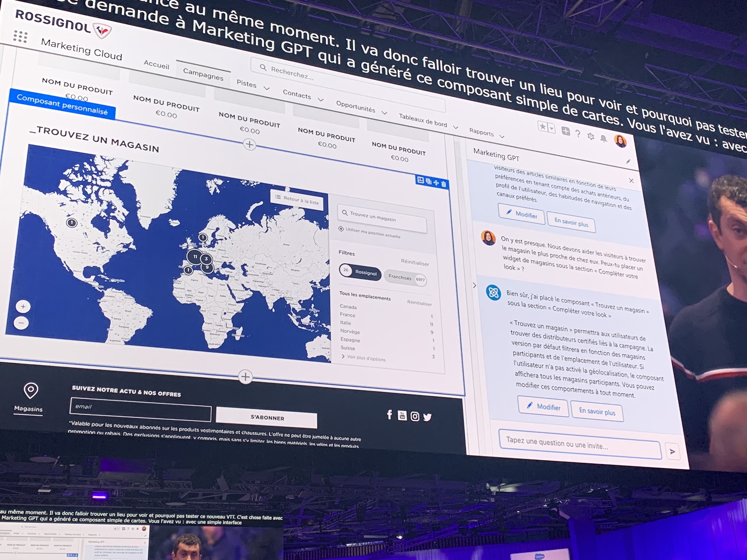Screen dimensions: 747x560
Task: Open the Campagnes tab
Action: [203, 74]
